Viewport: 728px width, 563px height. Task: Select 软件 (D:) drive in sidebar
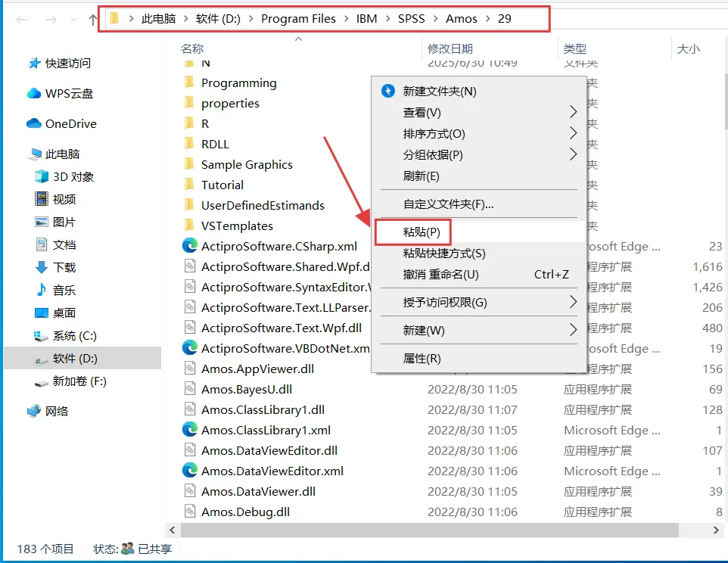pos(82,359)
